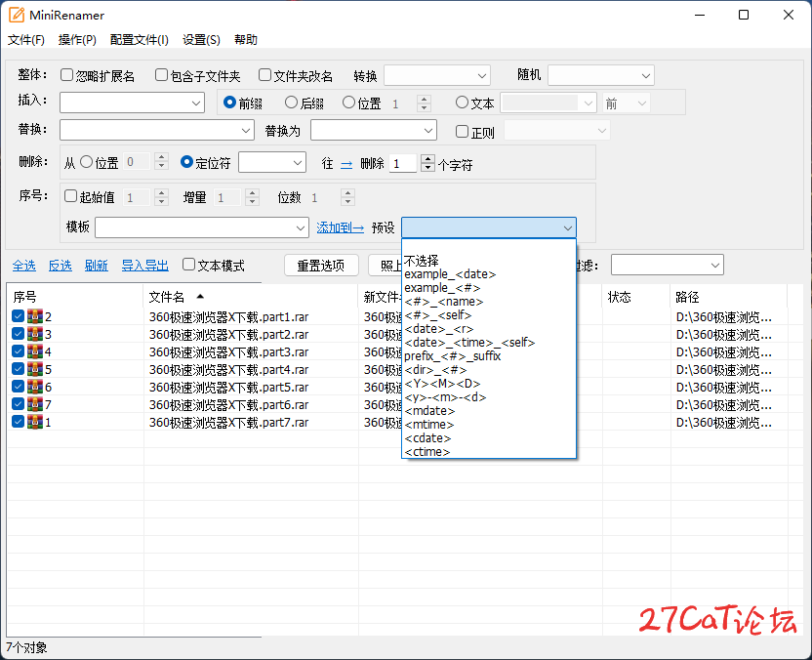Click the RAR icon for part7.rar
The image size is (812, 660).
35,422
